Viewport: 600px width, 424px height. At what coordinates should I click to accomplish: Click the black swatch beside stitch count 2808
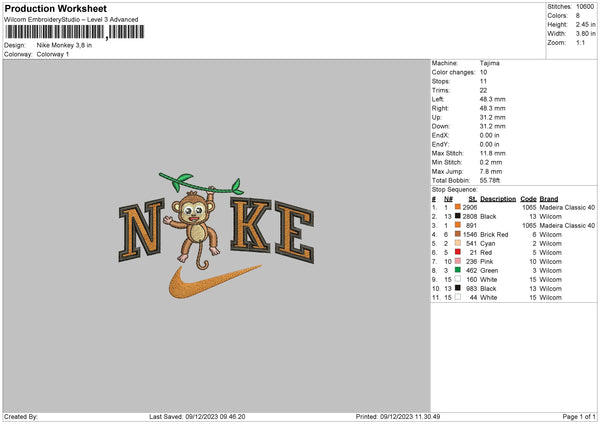tap(458, 216)
